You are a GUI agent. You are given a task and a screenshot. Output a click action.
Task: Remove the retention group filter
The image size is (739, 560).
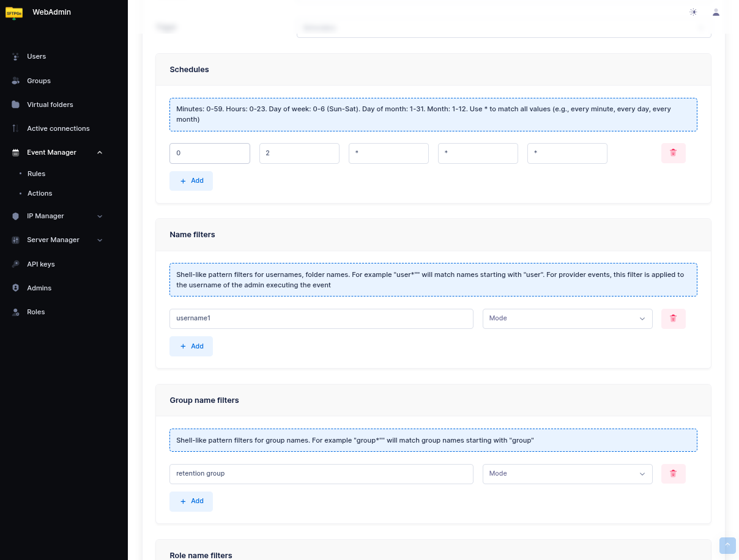pyautogui.click(x=673, y=474)
